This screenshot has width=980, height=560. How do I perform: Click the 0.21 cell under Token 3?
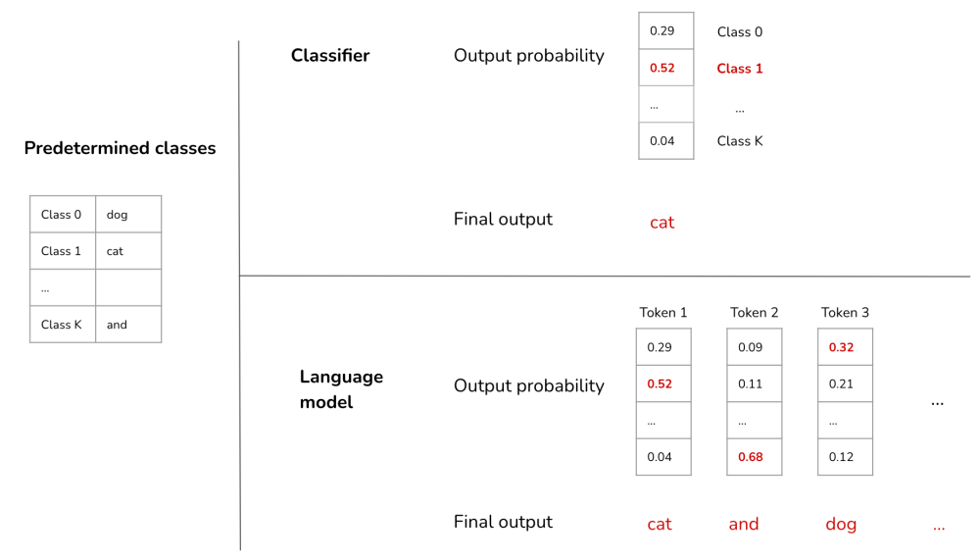click(x=845, y=383)
